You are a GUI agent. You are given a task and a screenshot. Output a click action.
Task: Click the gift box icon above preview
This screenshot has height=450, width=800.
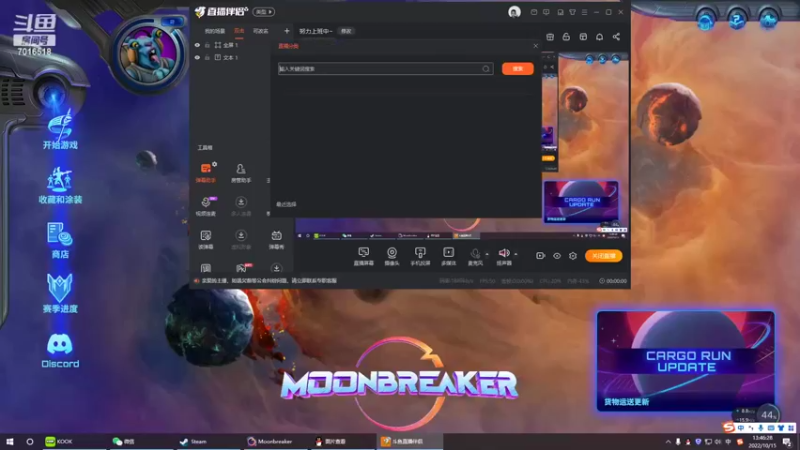tap(550, 37)
